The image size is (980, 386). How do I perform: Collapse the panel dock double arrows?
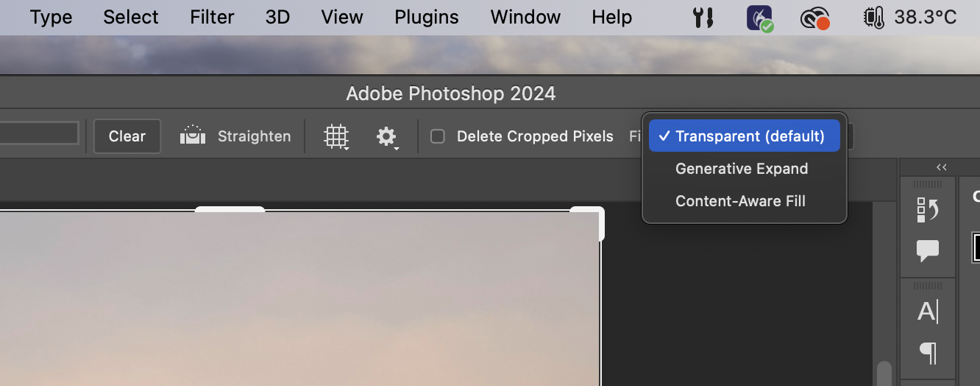coord(941,167)
